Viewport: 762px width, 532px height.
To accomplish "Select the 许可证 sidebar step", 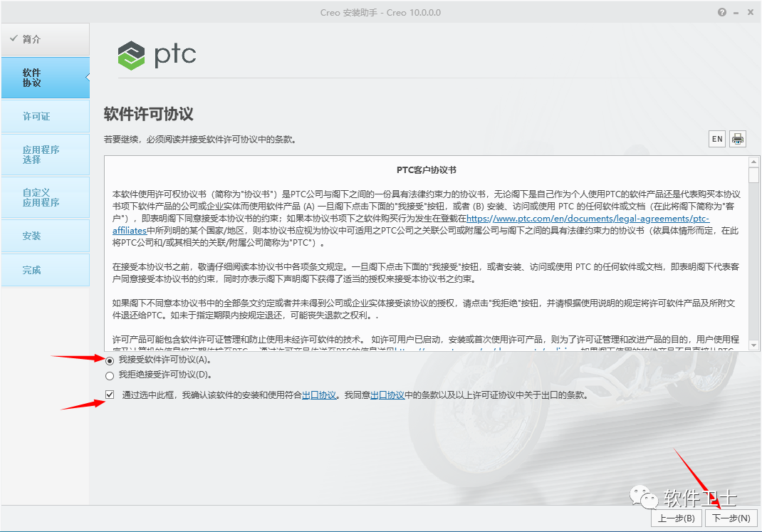I will pyautogui.click(x=45, y=116).
